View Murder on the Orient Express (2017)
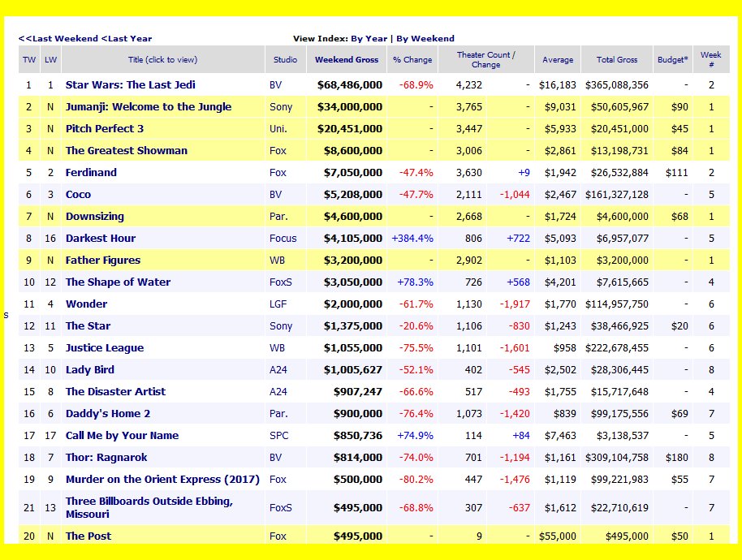Screen dimensions: 742x560 click(162, 479)
